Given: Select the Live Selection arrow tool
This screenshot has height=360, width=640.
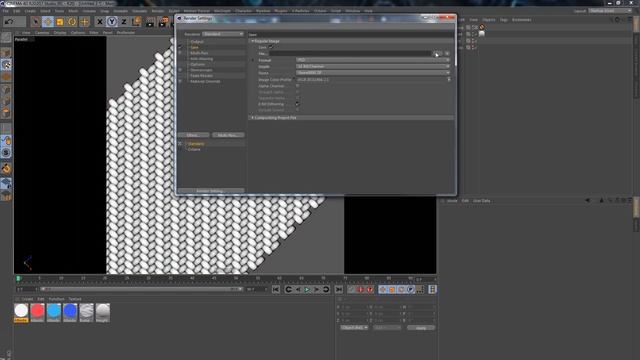Looking at the screenshot, I should pyautogui.click(x=36, y=21).
